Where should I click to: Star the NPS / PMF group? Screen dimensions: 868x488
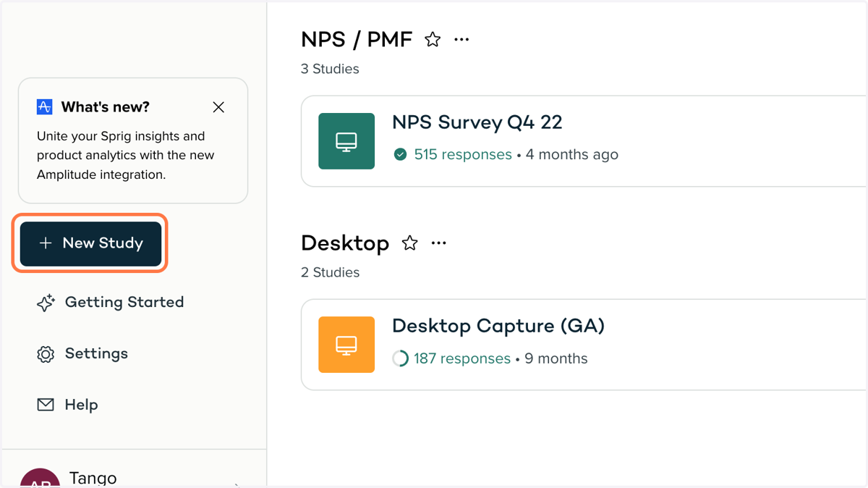pyautogui.click(x=433, y=40)
